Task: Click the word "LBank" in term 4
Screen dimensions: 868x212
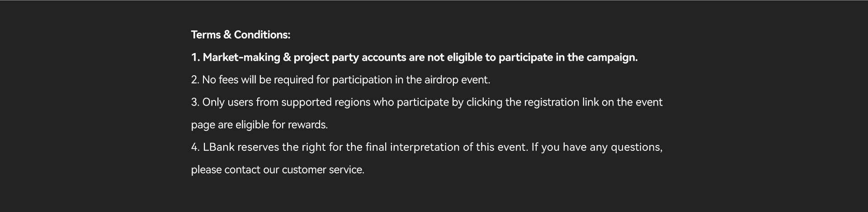Action: click(219, 147)
